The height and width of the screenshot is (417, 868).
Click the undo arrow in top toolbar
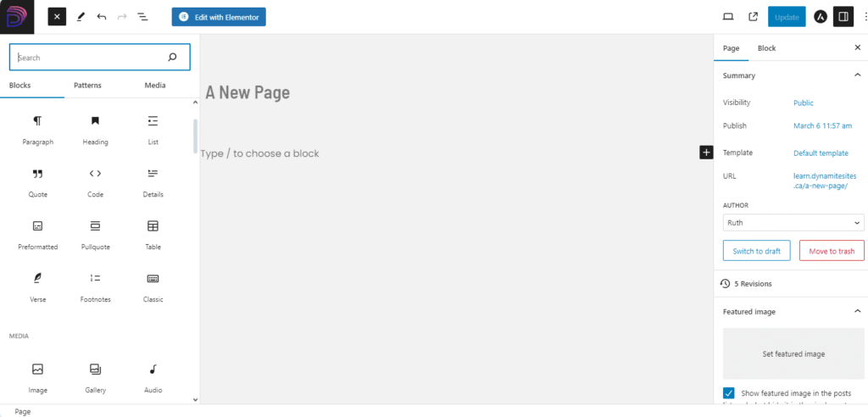pyautogui.click(x=102, y=17)
